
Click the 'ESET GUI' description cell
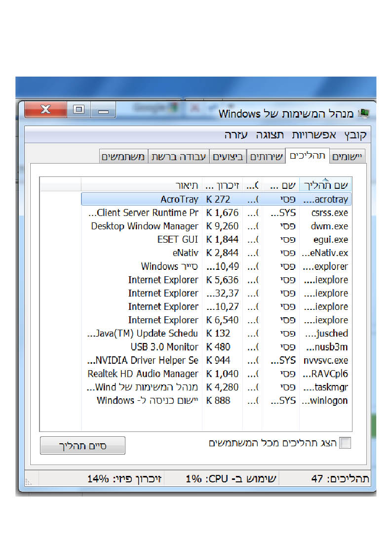(177, 240)
